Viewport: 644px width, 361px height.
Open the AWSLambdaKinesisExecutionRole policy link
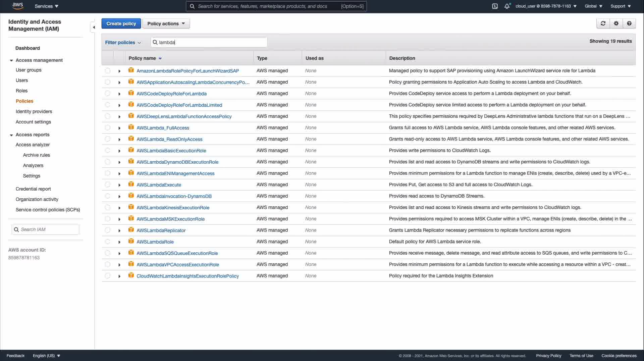click(x=173, y=208)
